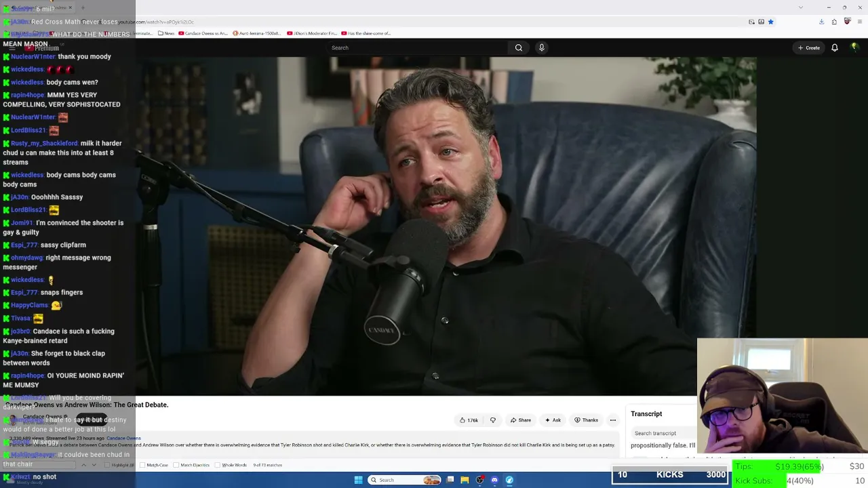The height and width of the screenshot is (488, 868).
Task: Open Discord from the taskbar
Action: (x=494, y=480)
